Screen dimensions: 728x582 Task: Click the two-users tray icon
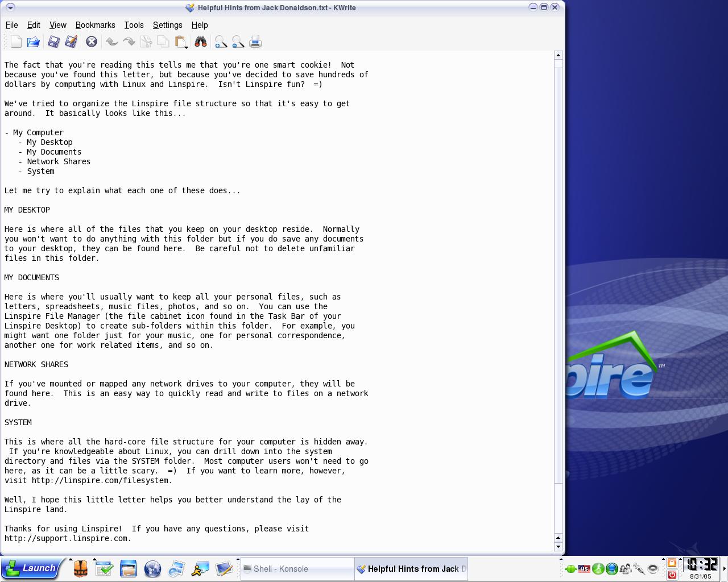[x=625, y=568]
